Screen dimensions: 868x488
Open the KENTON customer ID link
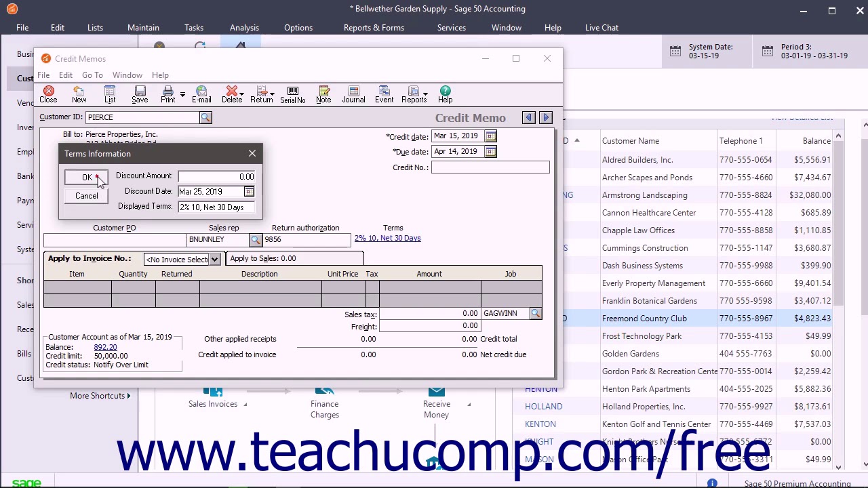[540, 424]
